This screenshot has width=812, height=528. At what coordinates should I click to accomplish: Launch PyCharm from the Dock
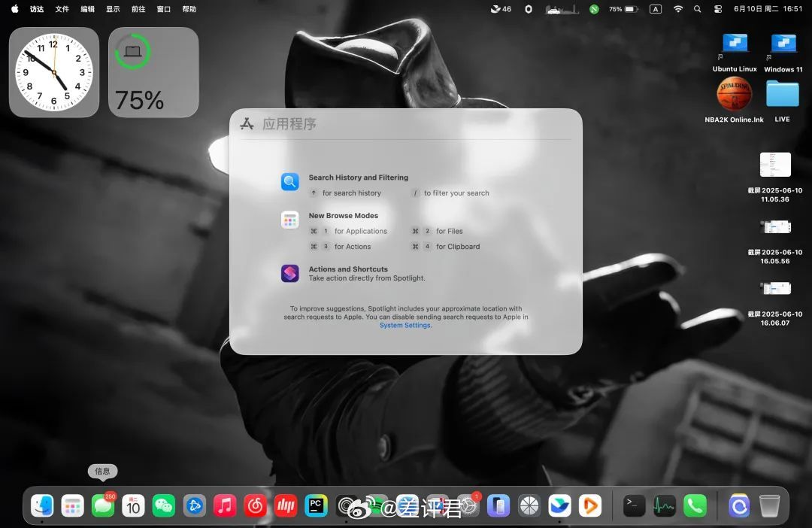(316, 505)
